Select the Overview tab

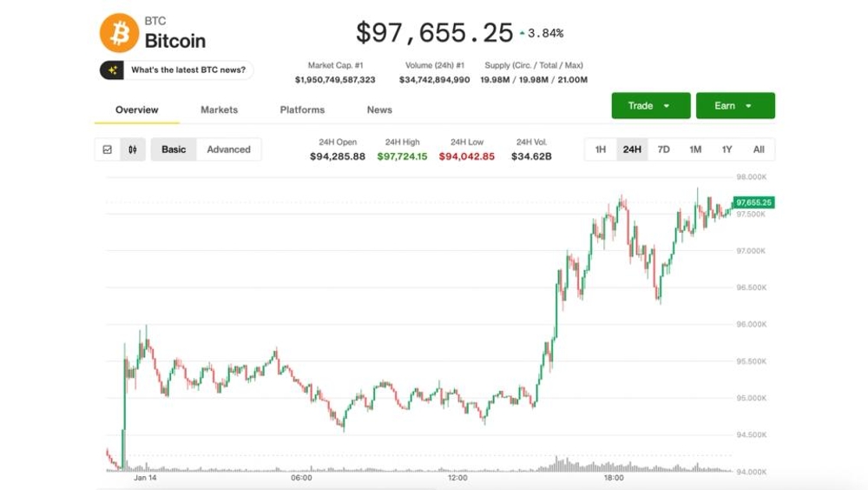[x=137, y=110]
